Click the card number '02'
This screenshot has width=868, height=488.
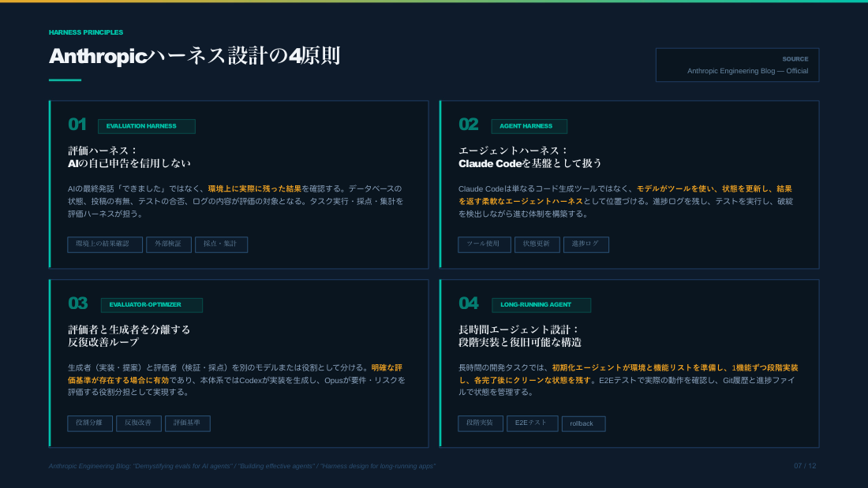click(x=468, y=125)
